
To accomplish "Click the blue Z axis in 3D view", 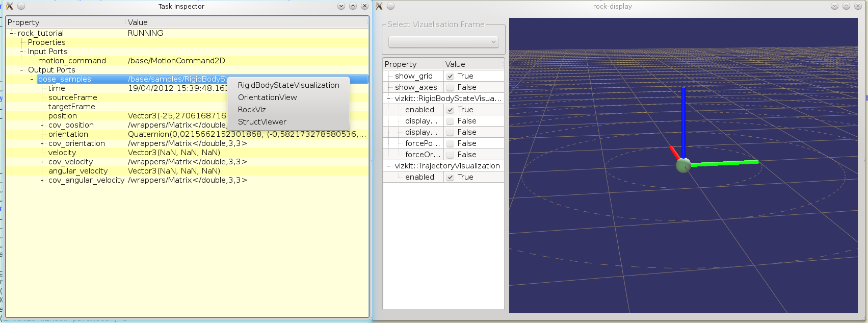I will tap(683, 122).
